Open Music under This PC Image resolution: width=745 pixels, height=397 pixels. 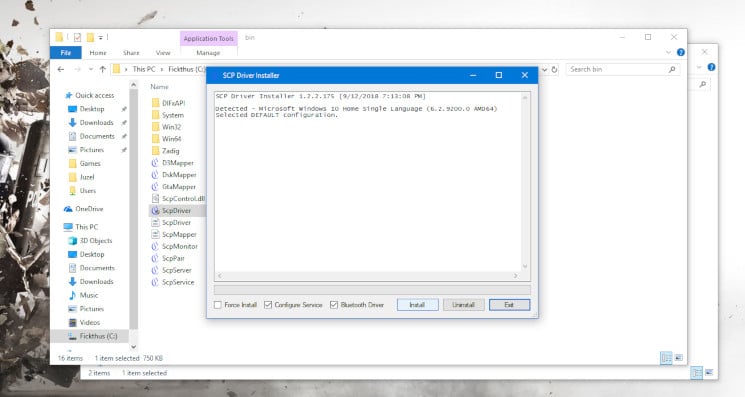point(89,295)
